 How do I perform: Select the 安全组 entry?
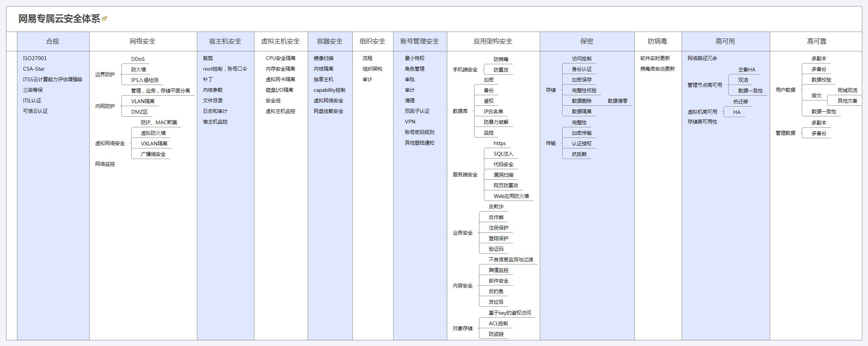(x=273, y=100)
